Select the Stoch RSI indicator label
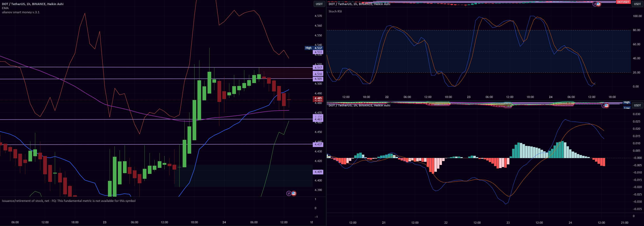Image resolution: width=644 pixels, height=226 pixels. tap(335, 11)
